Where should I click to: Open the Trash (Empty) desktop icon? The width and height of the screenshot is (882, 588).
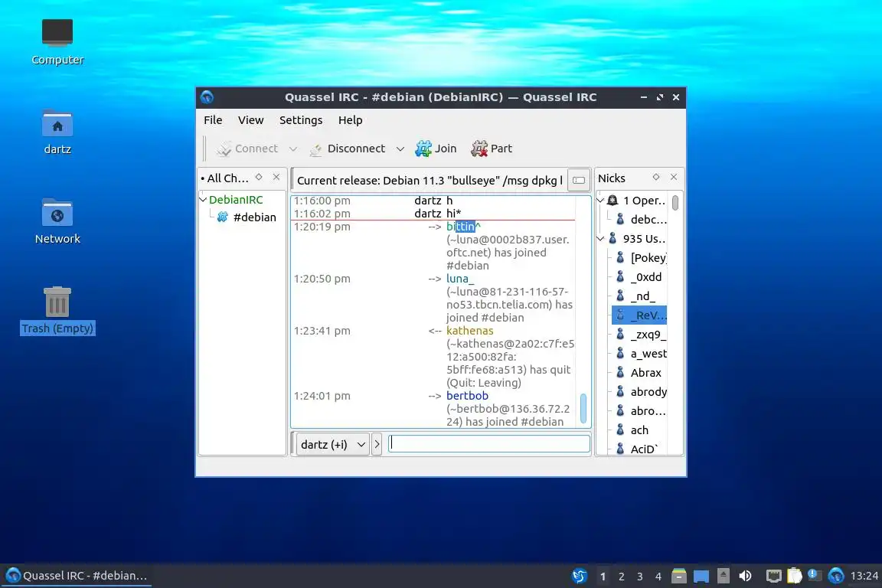coord(57,302)
